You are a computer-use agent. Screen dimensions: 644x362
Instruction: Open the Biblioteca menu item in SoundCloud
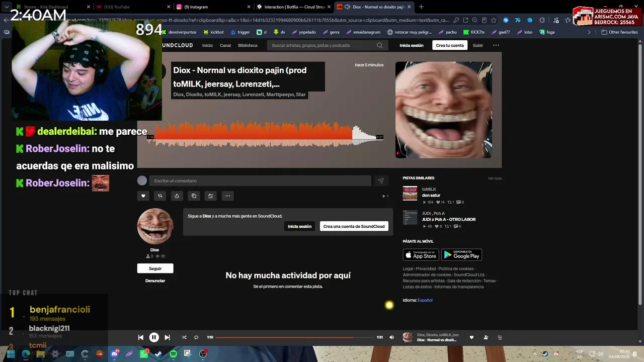point(248,45)
